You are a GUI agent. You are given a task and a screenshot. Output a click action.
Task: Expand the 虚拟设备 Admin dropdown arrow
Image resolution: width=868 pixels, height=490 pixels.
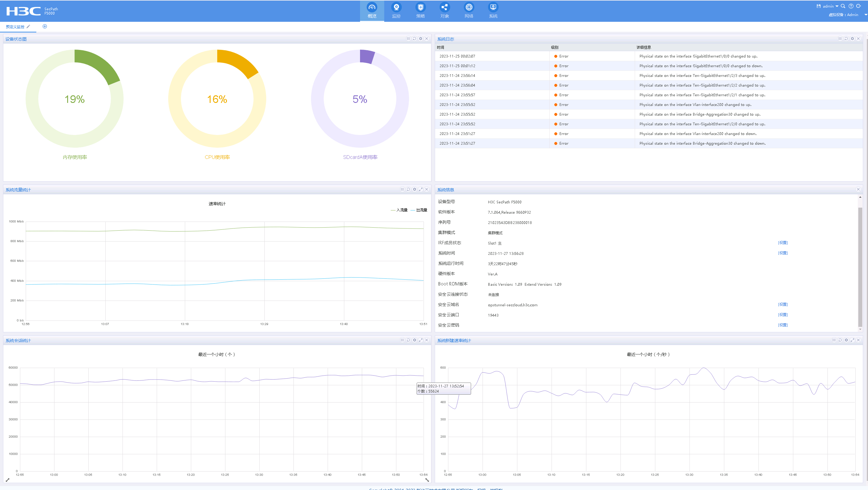(866, 15)
